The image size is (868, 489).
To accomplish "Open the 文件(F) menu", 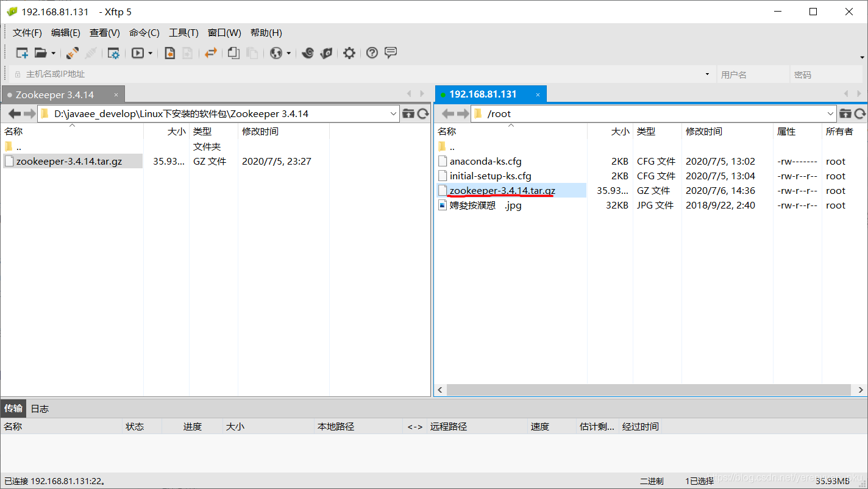I will (27, 33).
